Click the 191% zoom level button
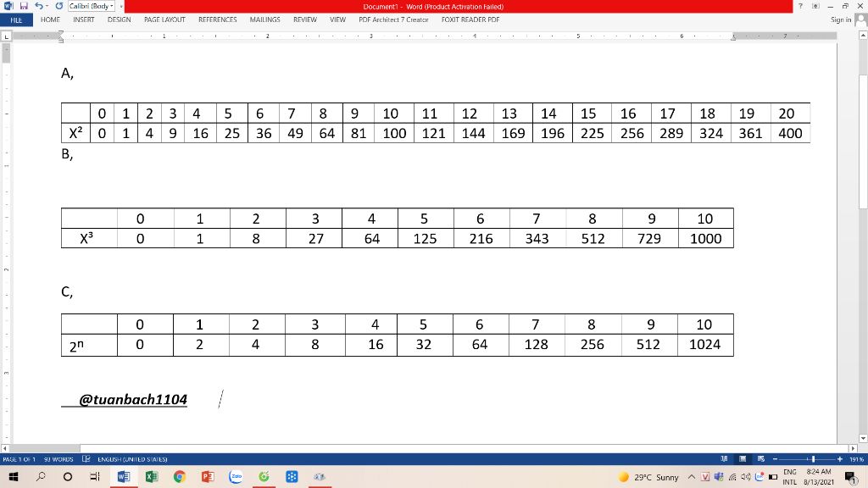This screenshot has height=488, width=868. [x=856, y=459]
